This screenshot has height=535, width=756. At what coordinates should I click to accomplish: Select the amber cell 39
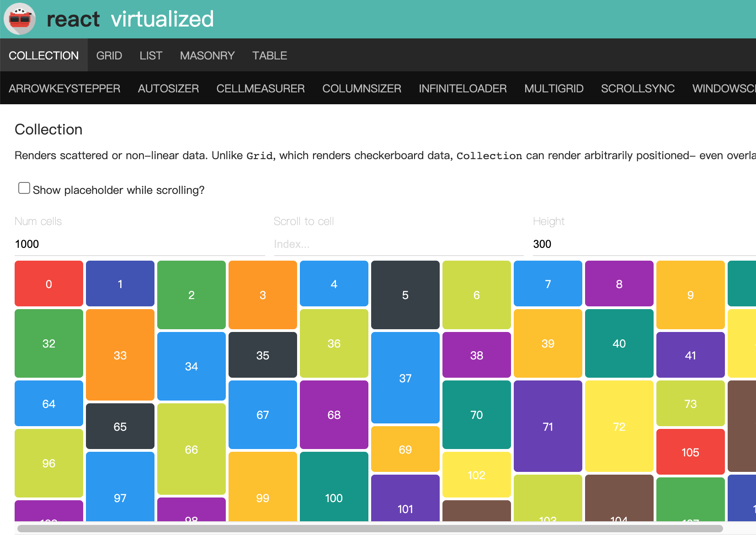(548, 343)
